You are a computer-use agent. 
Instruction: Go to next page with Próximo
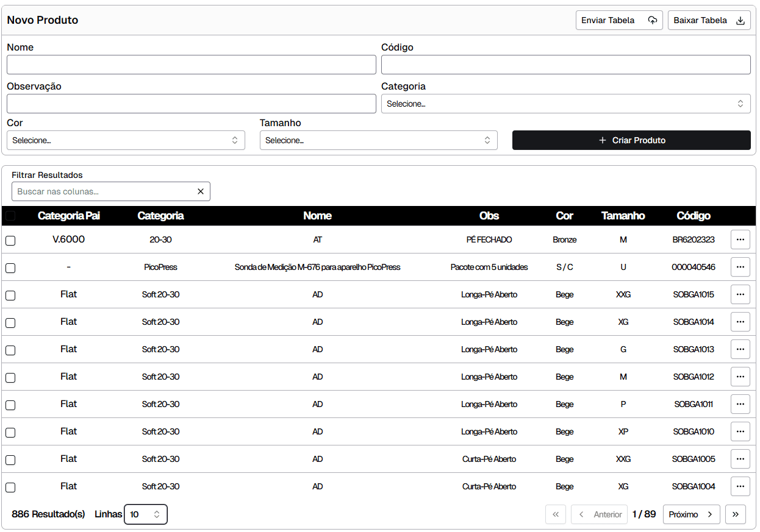(690, 514)
